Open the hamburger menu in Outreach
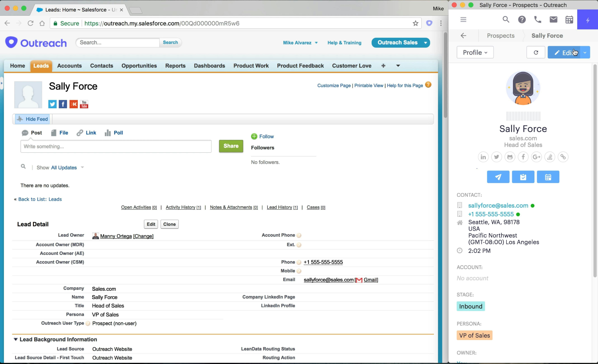Viewport: 598px width, 364px height. pyautogui.click(x=463, y=19)
